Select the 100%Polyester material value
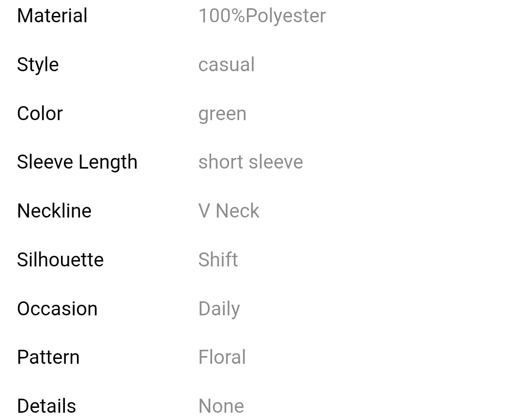 (262, 16)
